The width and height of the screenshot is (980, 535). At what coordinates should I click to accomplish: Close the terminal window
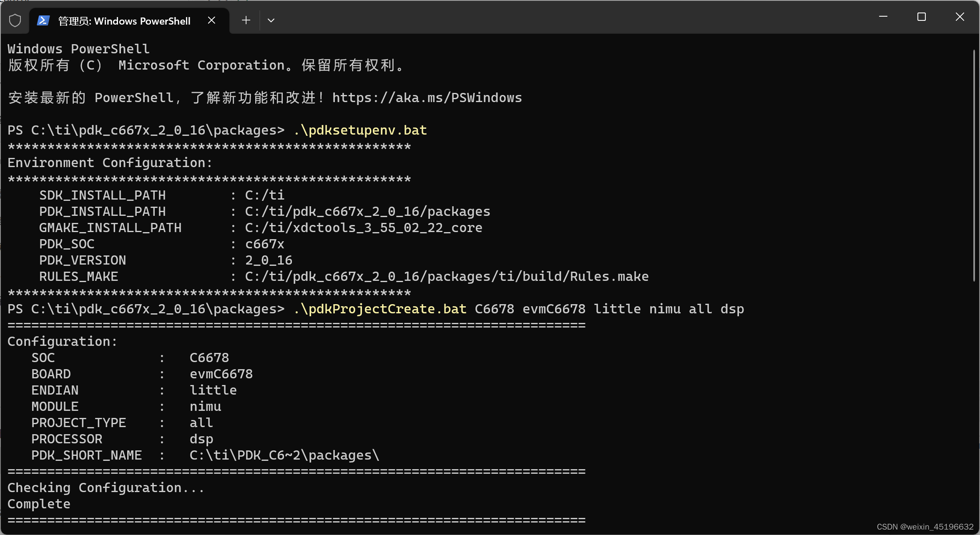[960, 17]
